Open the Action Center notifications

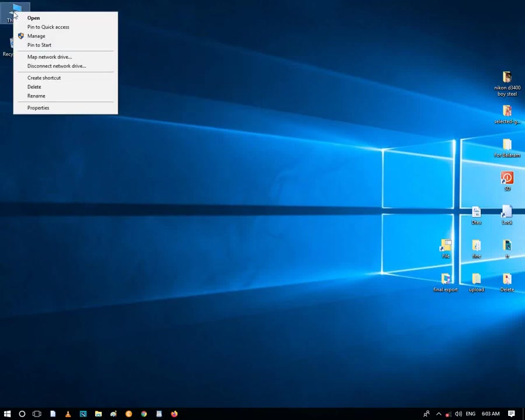pyautogui.click(x=511, y=414)
